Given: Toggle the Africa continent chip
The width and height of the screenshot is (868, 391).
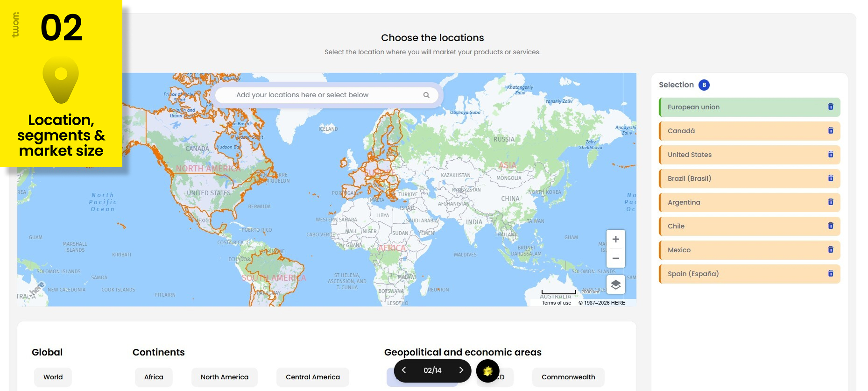Looking at the screenshot, I should click(x=154, y=377).
